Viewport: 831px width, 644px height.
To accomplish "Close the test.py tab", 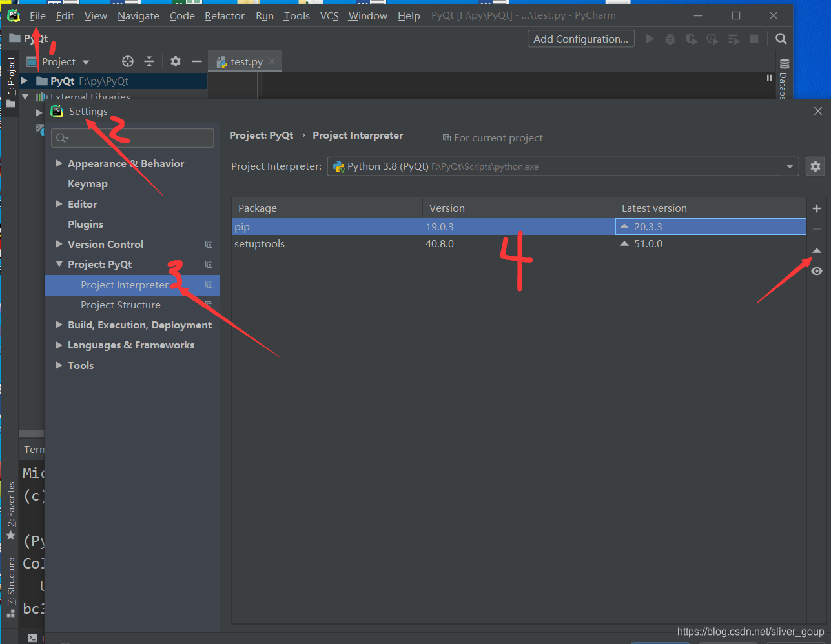I will [x=272, y=61].
